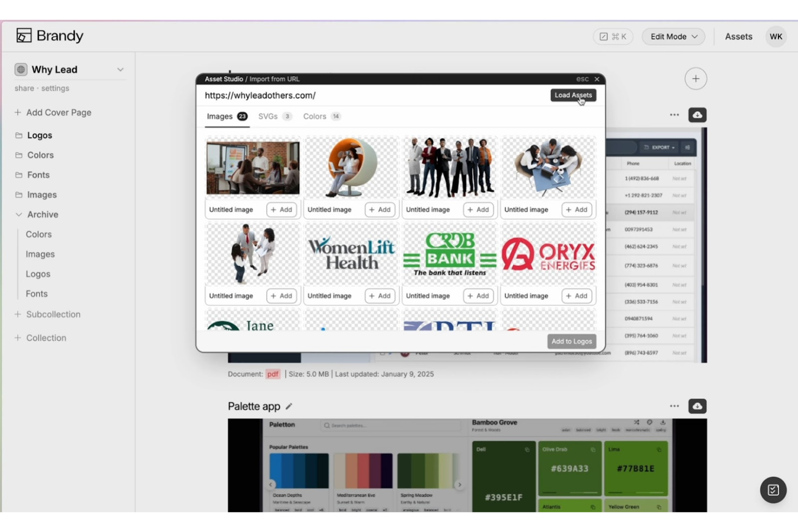Select the CRDB Bank logo thumbnail
This screenshot has height=532, width=798.
(450, 254)
